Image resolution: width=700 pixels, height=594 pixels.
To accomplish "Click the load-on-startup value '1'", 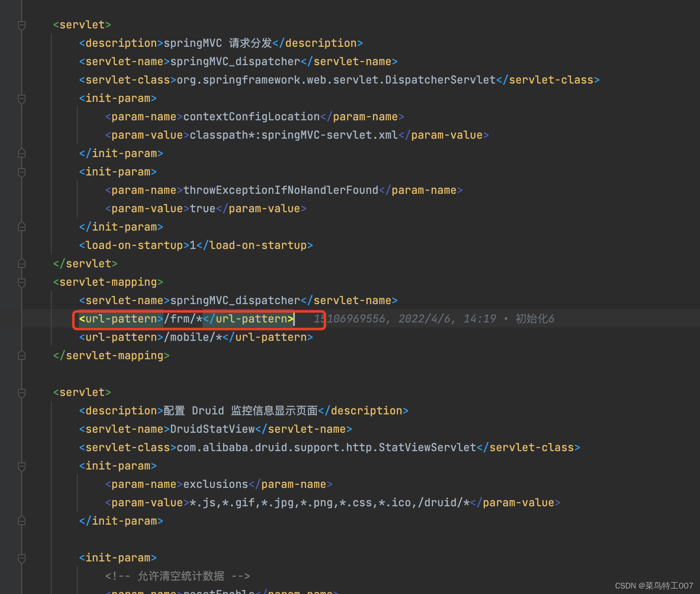I will [x=193, y=245].
